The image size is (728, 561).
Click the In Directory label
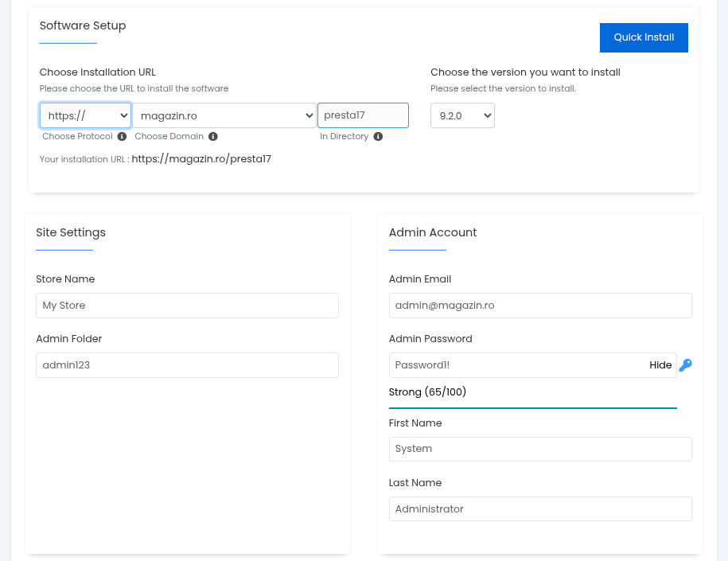[344, 137]
